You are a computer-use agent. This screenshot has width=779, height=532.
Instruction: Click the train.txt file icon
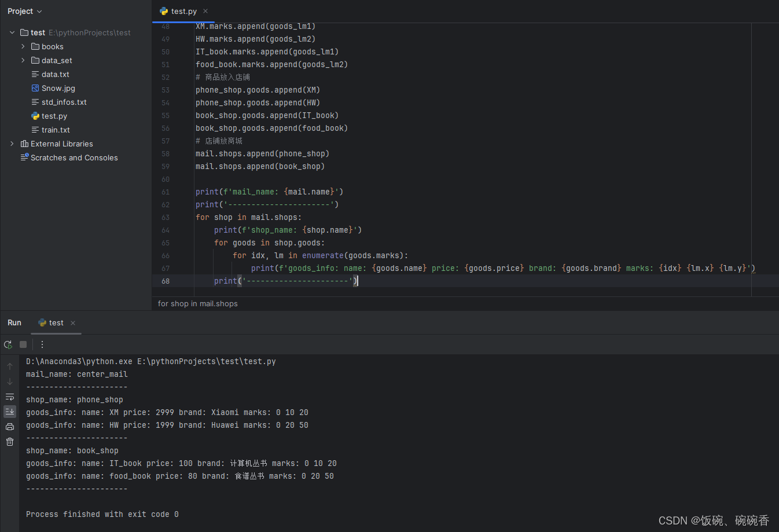point(35,130)
